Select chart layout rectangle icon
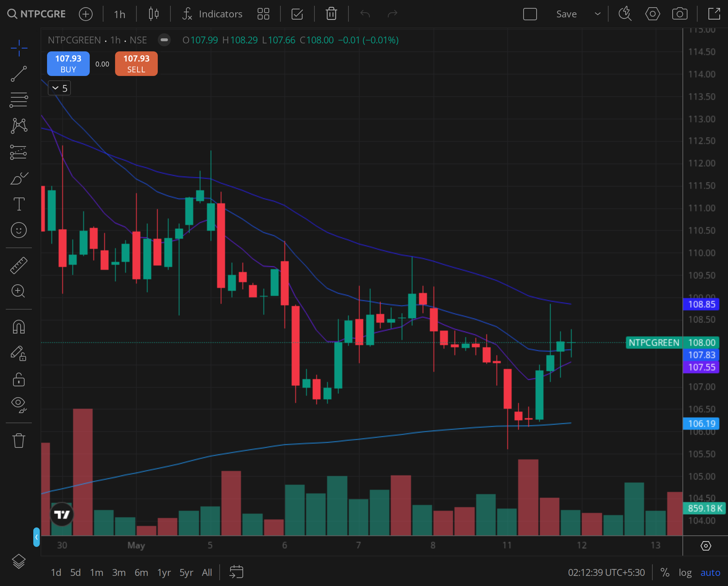The width and height of the screenshot is (728, 586). [x=530, y=14]
